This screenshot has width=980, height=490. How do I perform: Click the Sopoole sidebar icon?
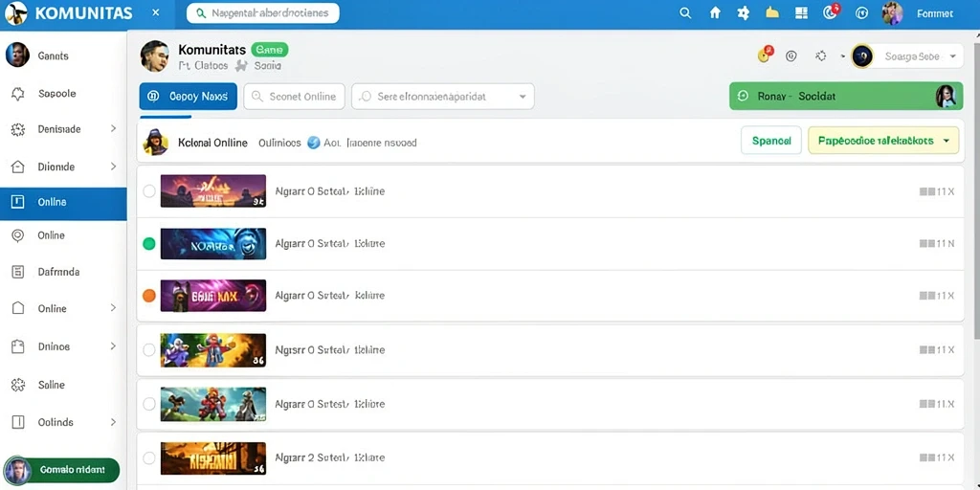[x=18, y=94]
